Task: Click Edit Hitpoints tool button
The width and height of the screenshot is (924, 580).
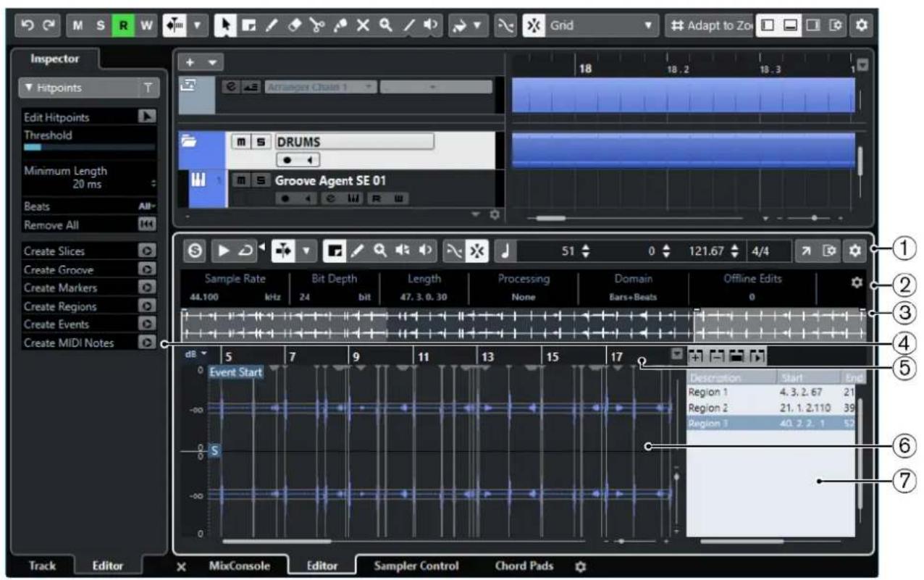Action: point(147,117)
